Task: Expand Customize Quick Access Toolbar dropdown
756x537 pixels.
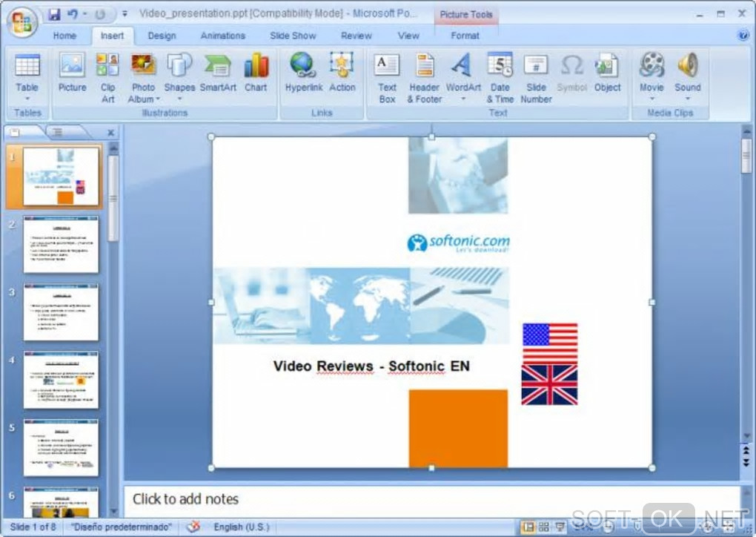Action: (x=125, y=14)
